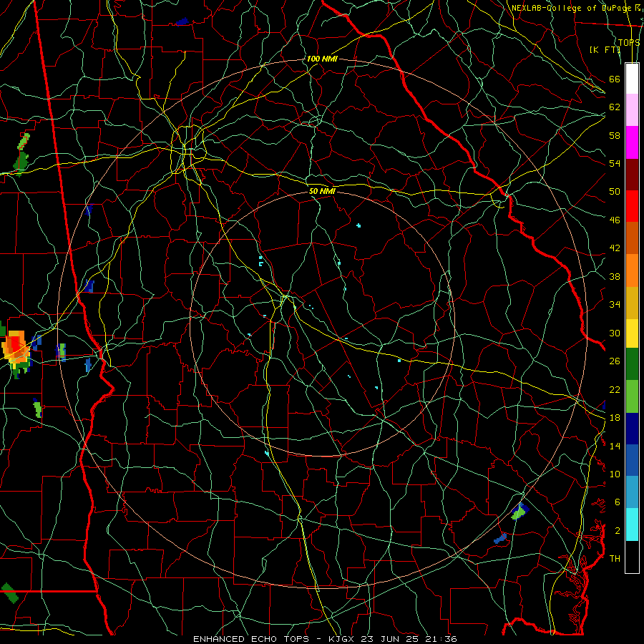Click the light green legend swatch
The width and height of the screenshot is (644, 644).
click(632, 396)
